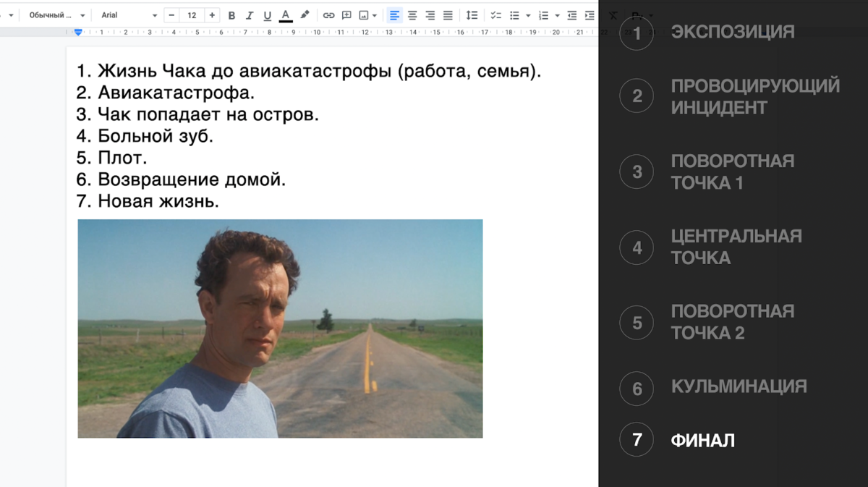The image size is (868, 487).
Task: Click the circled number 3 in the sidebar
Action: [x=637, y=171]
